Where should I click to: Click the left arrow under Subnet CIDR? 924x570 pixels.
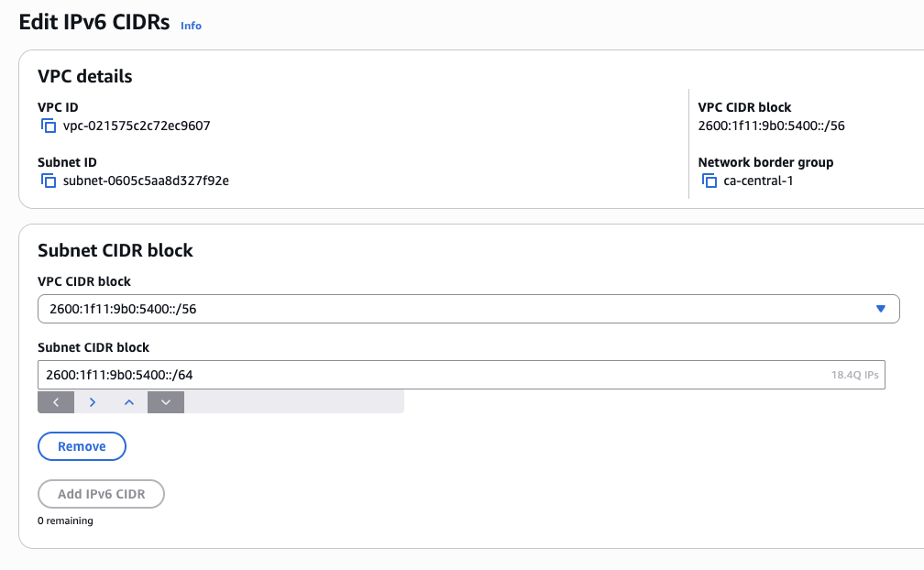click(x=56, y=402)
